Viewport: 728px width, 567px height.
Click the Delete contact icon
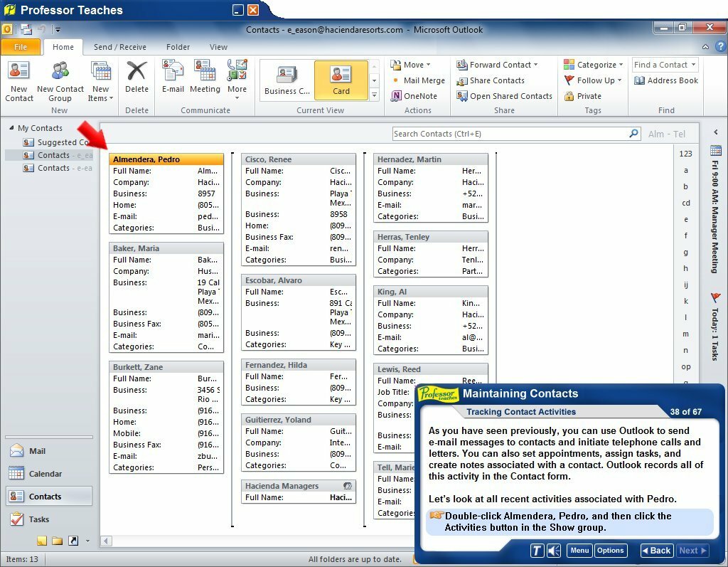[x=136, y=77]
